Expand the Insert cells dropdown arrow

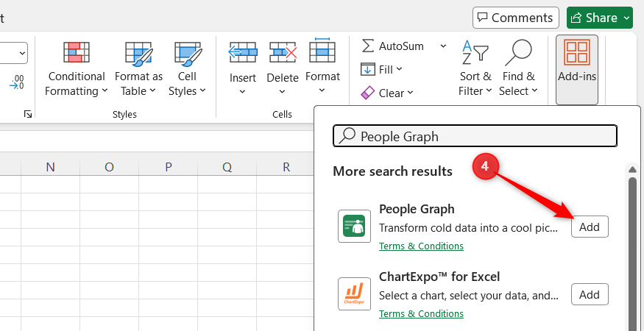242,92
